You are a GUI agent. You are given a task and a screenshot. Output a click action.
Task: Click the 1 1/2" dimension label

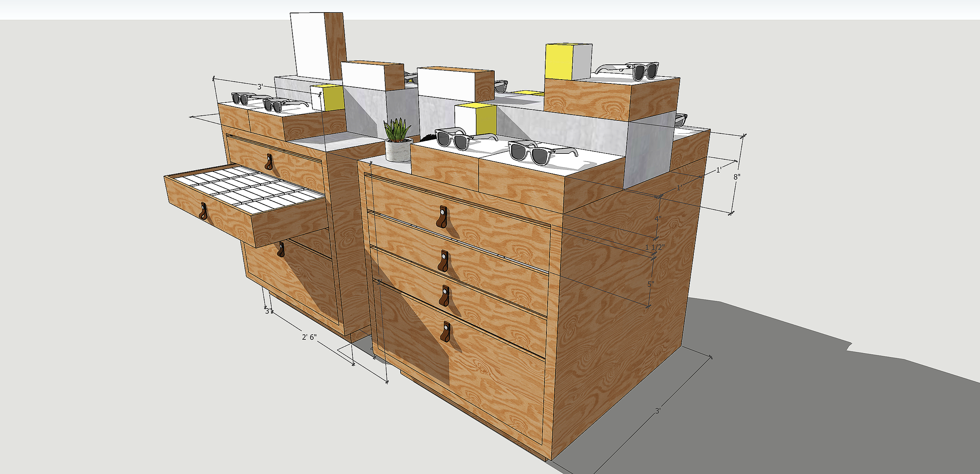point(655,247)
